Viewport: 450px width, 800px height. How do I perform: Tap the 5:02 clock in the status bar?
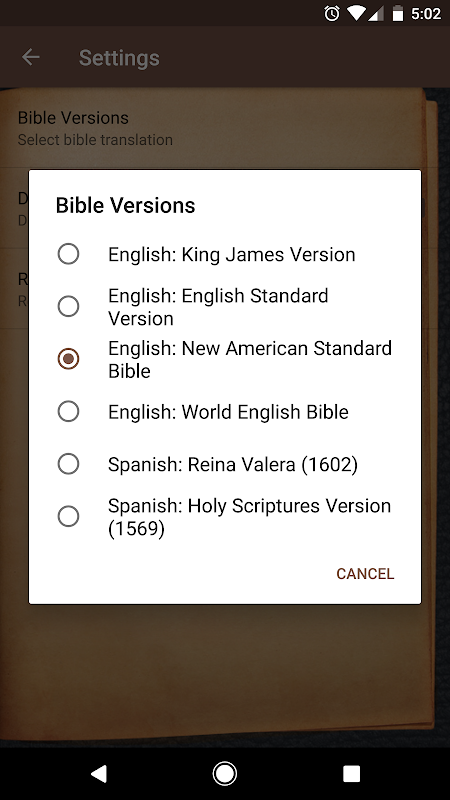pos(426,14)
